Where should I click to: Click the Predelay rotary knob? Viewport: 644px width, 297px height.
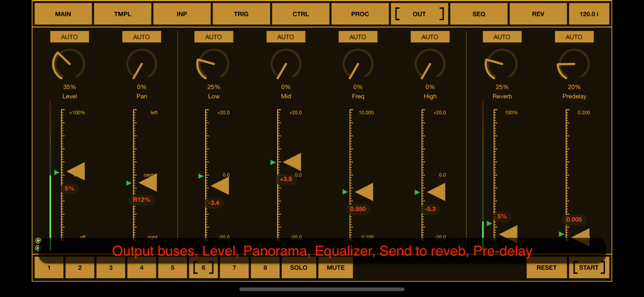[574, 65]
